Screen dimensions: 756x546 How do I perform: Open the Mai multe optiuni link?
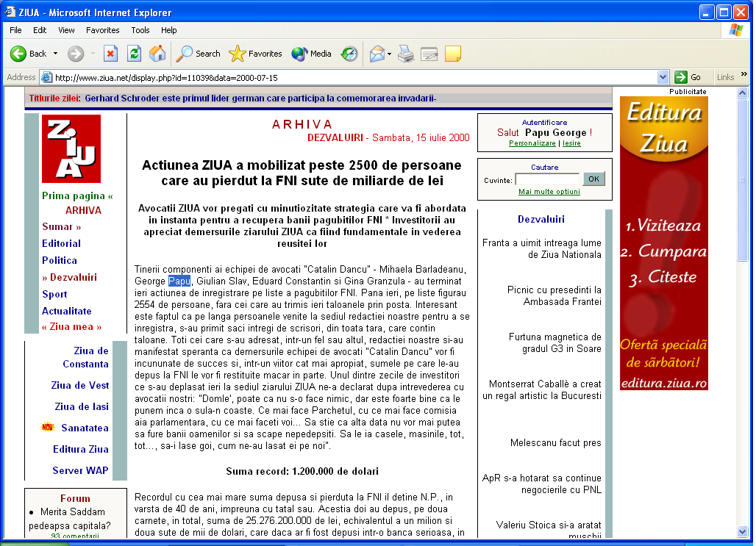coord(549,191)
